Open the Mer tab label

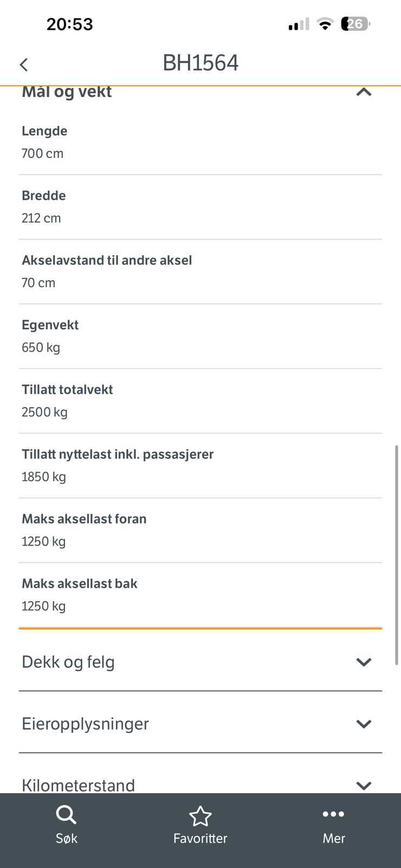pyautogui.click(x=333, y=838)
